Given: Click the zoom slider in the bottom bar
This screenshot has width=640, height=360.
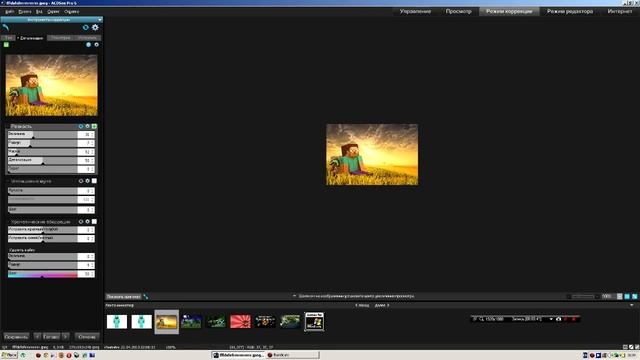Looking at the screenshot, I should 582,297.
